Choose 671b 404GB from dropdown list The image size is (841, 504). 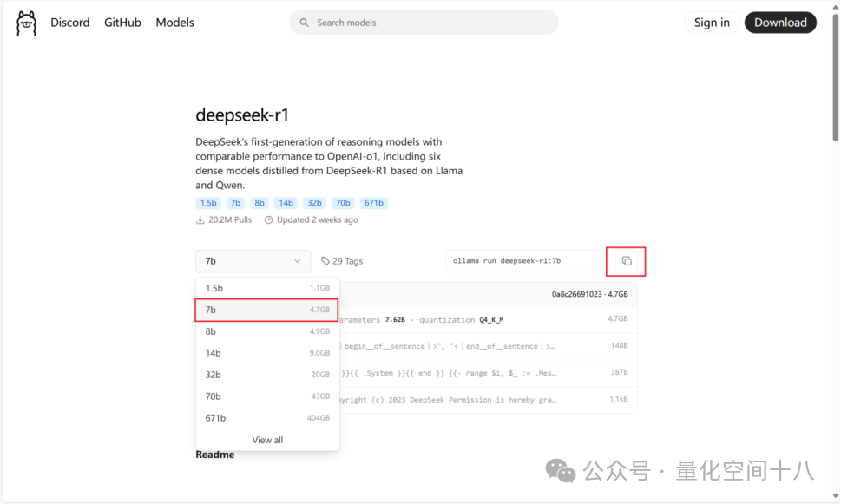(267, 418)
